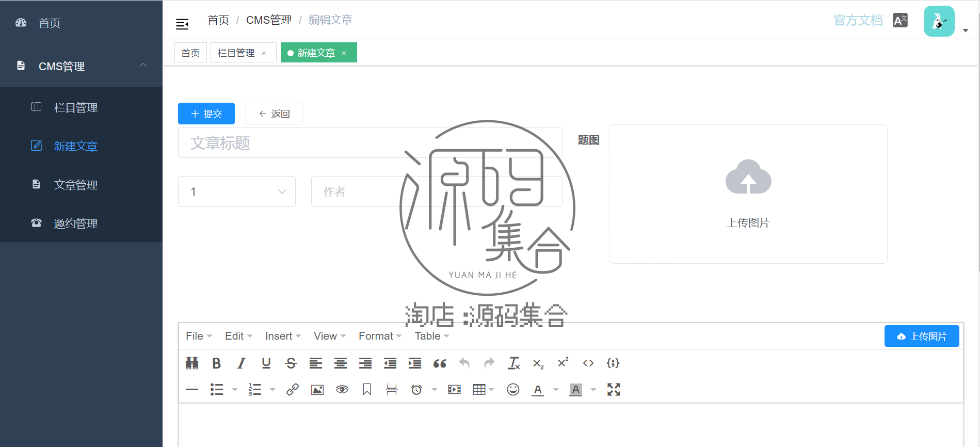Open bullet list style dropdown

(x=235, y=390)
